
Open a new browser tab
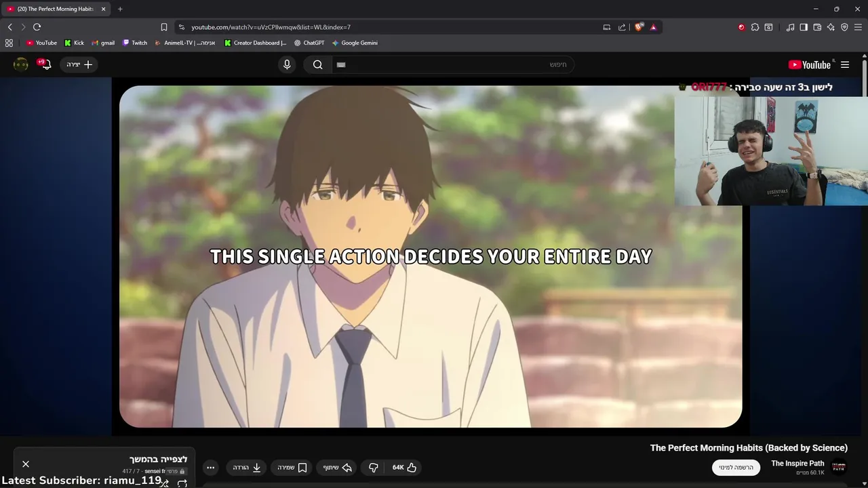tap(120, 9)
